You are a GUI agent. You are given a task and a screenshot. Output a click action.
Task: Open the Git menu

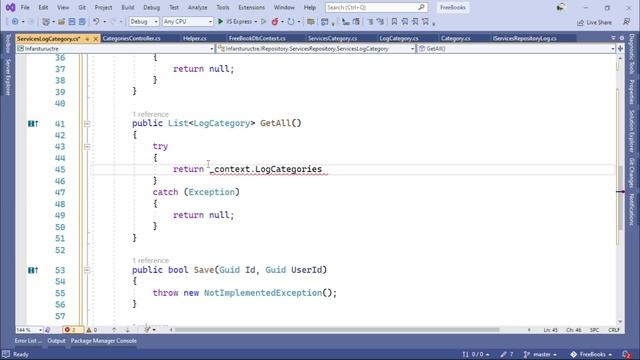(x=82, y=7)
